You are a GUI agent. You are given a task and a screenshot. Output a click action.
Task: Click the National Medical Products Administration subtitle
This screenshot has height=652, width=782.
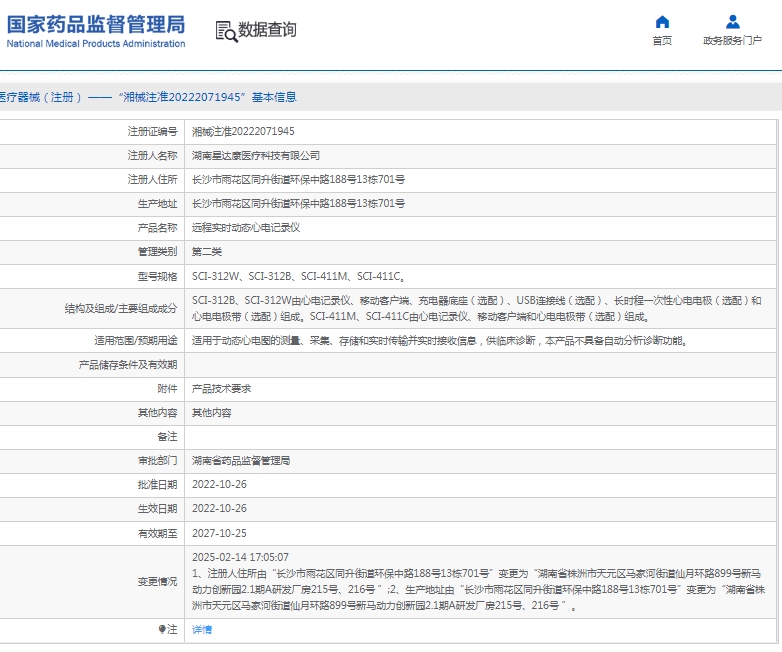pyautogui.click(x=96, y=44)
